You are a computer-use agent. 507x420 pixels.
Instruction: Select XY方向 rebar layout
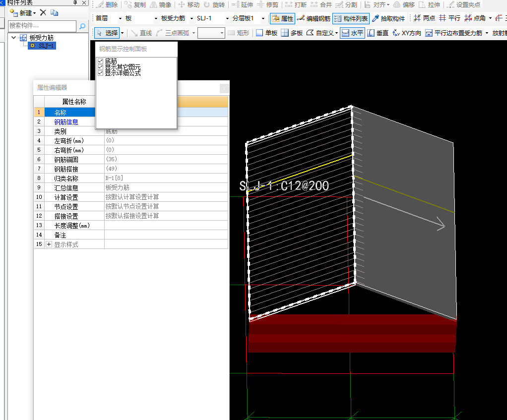tap(407, 33)
